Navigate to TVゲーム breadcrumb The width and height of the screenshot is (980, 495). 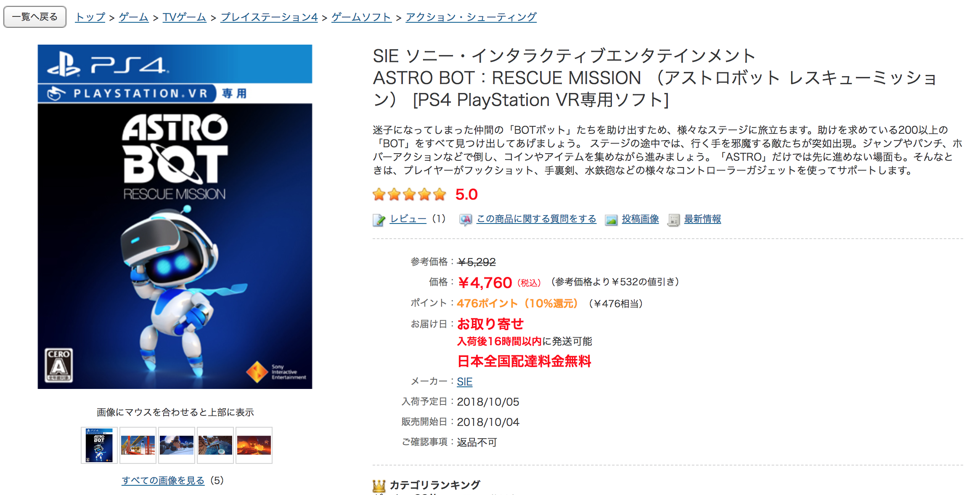click(184, 17)
